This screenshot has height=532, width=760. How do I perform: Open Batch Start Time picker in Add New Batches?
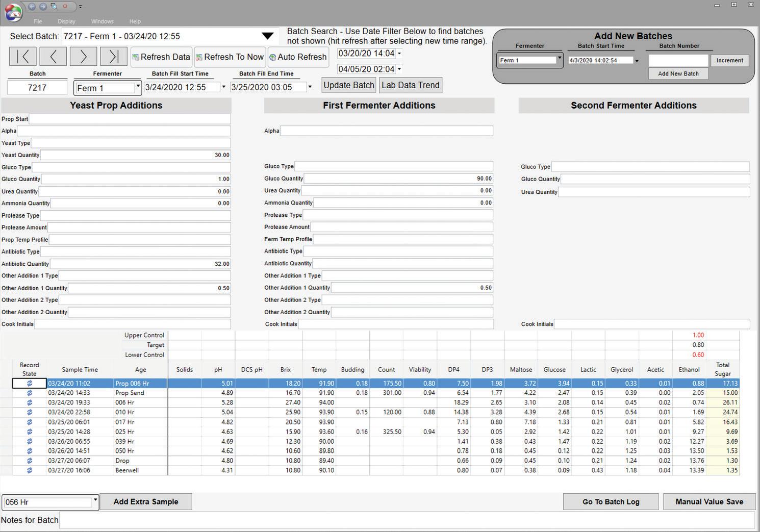click(637, 61)
